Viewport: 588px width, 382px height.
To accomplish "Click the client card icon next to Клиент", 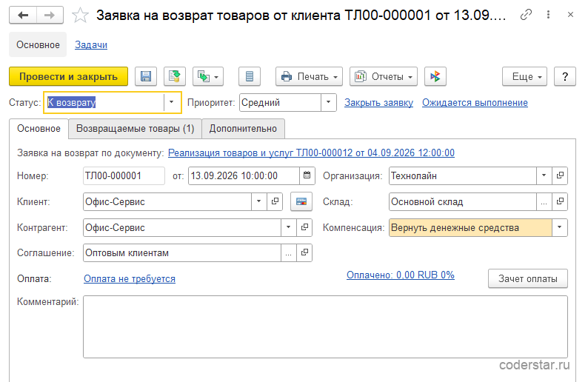I will click(301, 201).
